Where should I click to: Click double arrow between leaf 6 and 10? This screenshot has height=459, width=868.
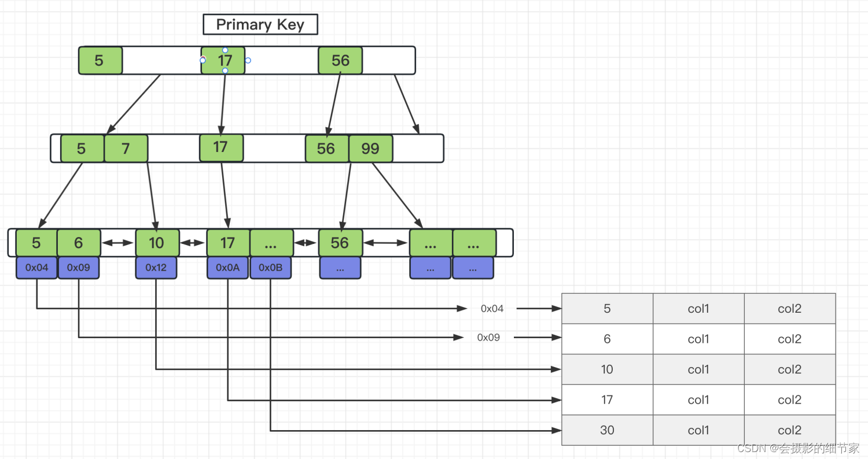tap(117, 243)
